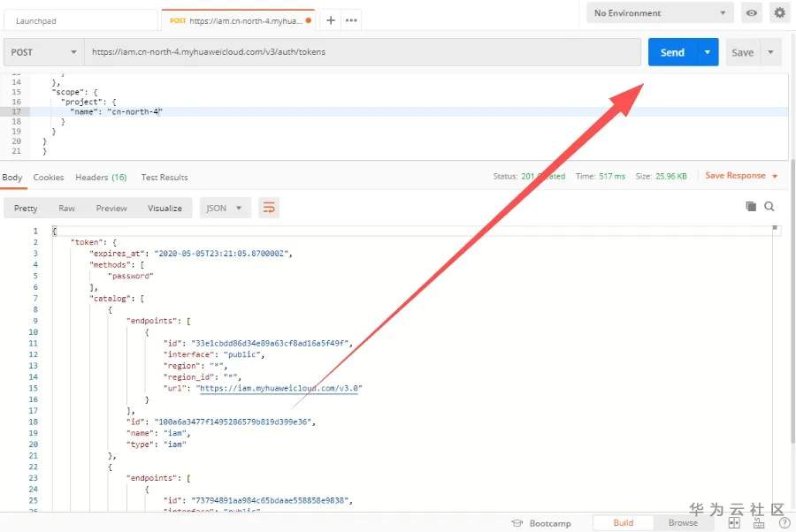
Task: Open the manage environments gear icon
Action: [x=780, y=12]
